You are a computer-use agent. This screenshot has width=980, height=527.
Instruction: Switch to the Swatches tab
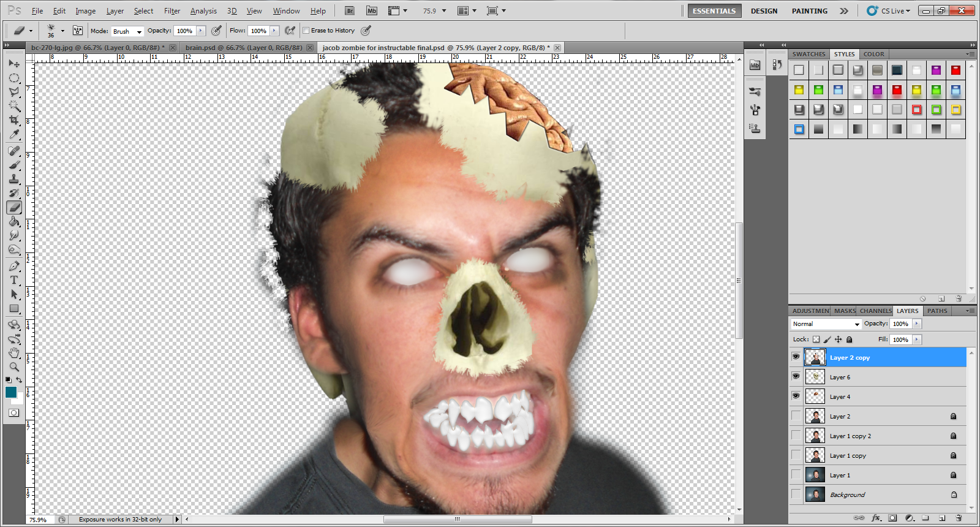click(809, 54)
